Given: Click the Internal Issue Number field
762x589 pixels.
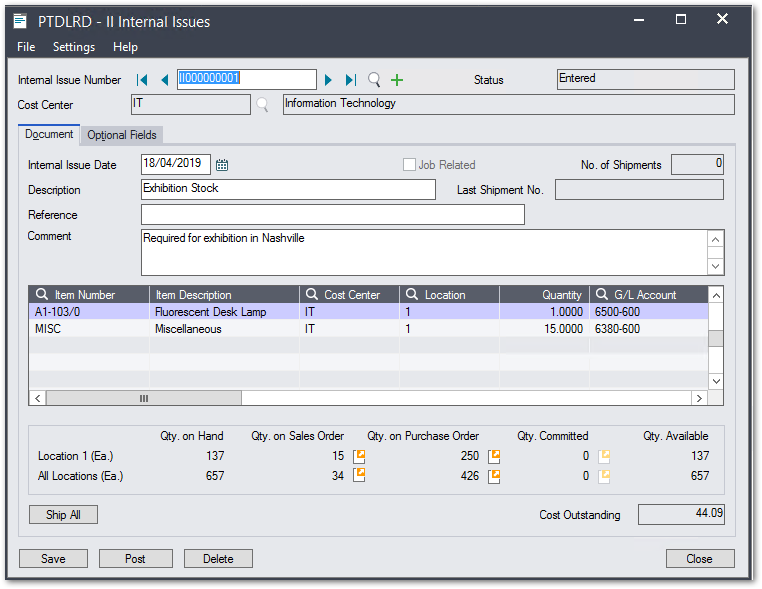Looking at the screenshot, I should pyautogui.click(x=247, y=79).
